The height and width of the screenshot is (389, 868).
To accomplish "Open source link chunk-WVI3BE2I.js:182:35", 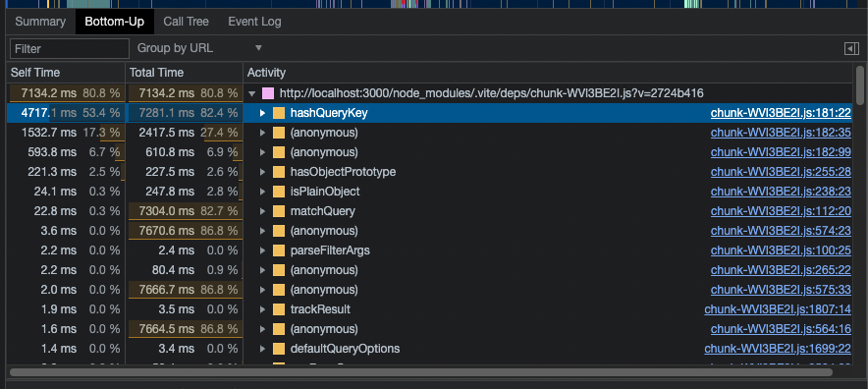I will point(781,133).
